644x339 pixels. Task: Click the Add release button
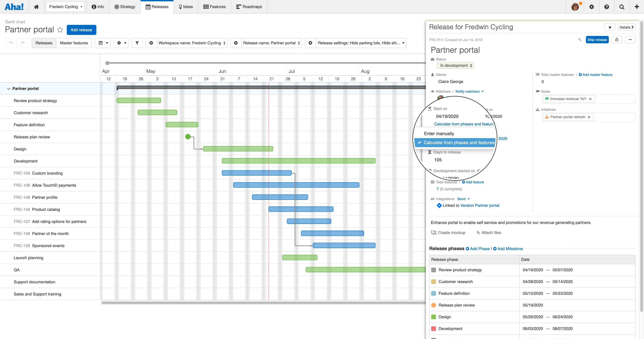pyautogui.click(x=81, y=30)
